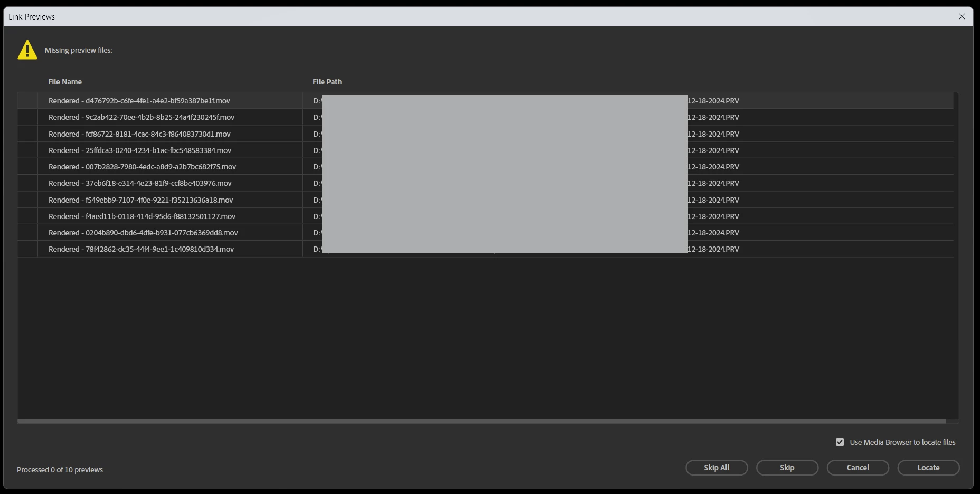Select row Rendered - 9c2ab422-70ee-4b2b-8b25-24a4f230245f.mov

[485, 117]
